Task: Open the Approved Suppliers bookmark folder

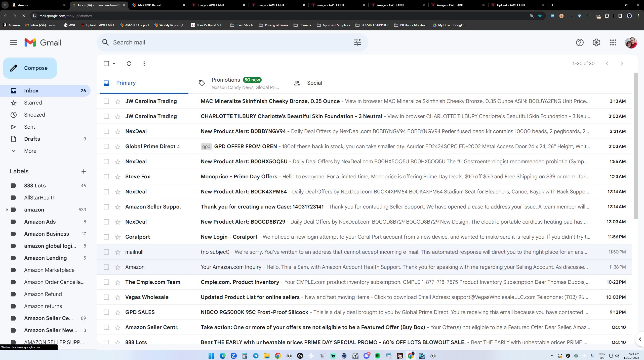Action: pyautogui.click(x=333, y=25)
